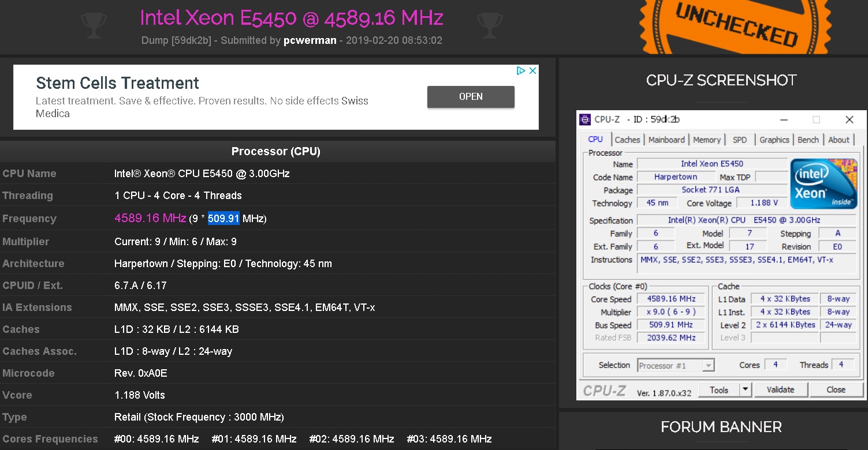Click core #00 frequency 4589.16 MHz

(x=157, y=439)
